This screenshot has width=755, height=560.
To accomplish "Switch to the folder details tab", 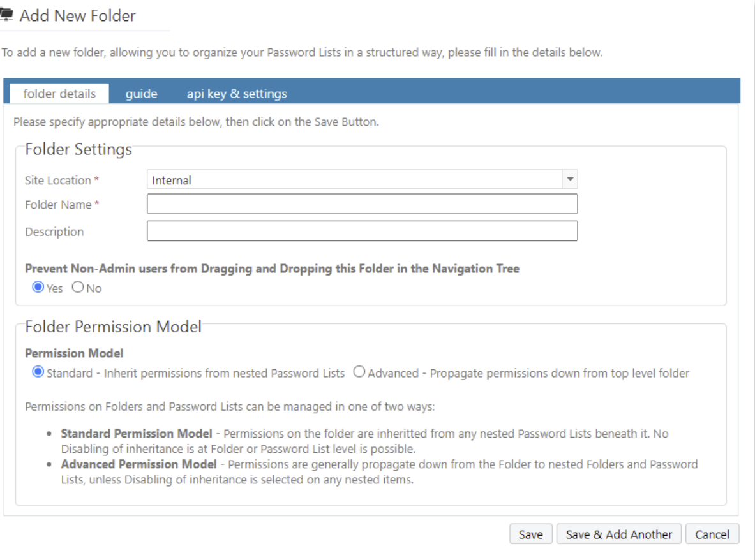I will coord(59,94).
